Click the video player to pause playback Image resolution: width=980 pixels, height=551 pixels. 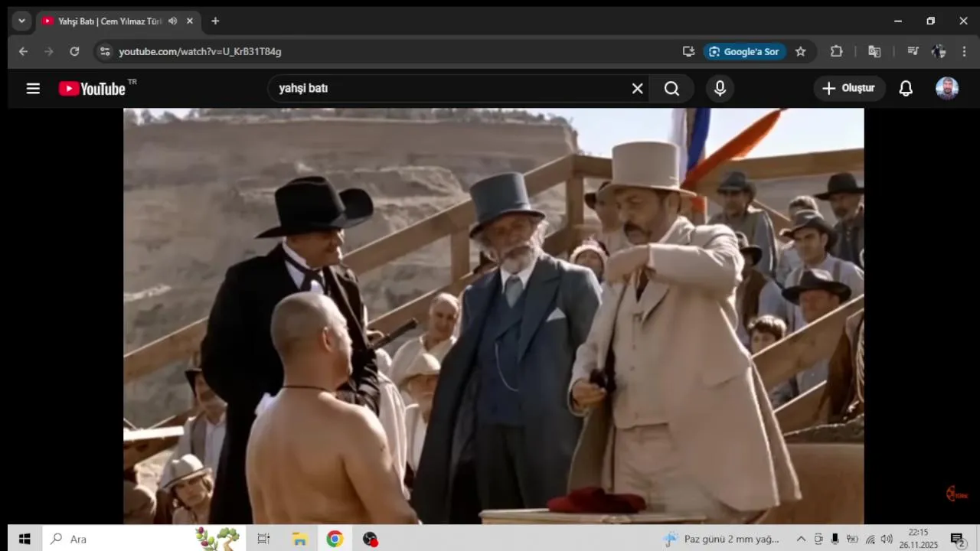494,316
